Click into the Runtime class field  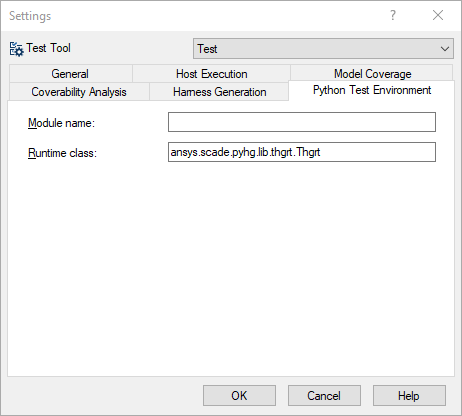point(302,152)
